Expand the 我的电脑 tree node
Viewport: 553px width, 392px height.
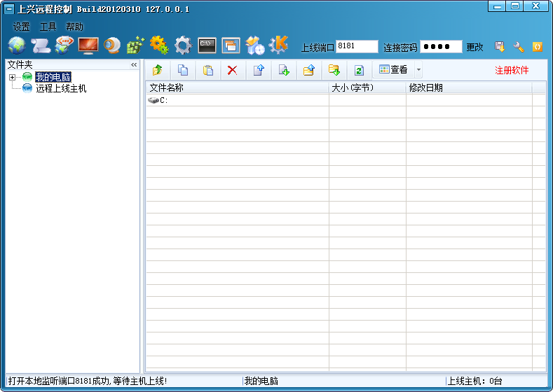13,77
